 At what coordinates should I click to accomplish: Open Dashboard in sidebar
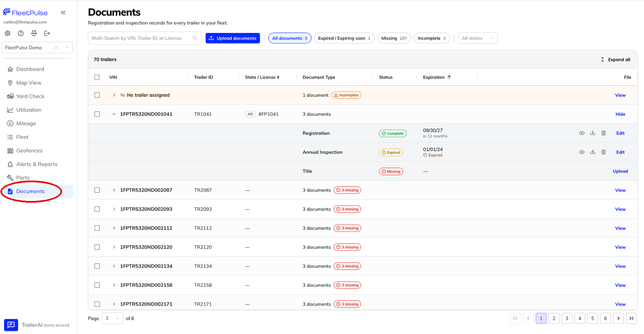(x=30, y=69)
